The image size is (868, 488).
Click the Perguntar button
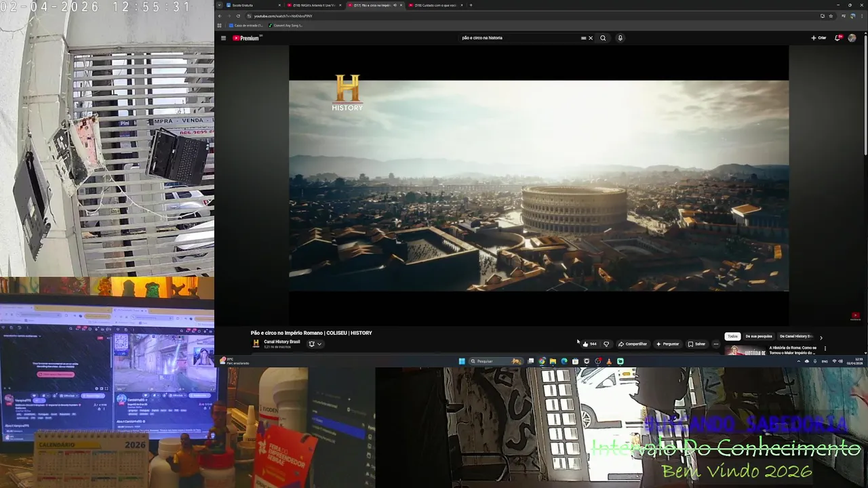coord(667,344)
